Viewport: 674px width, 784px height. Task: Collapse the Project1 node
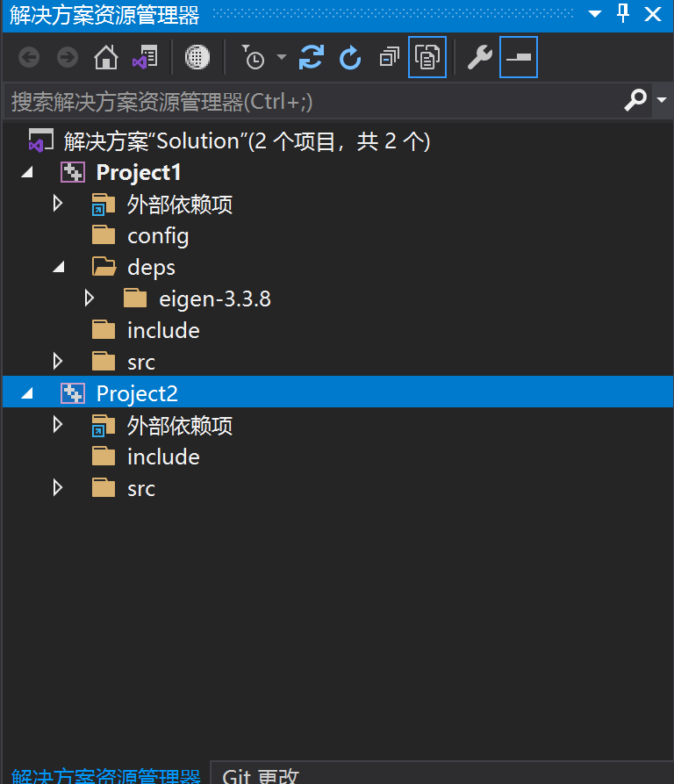coord(27,172)
